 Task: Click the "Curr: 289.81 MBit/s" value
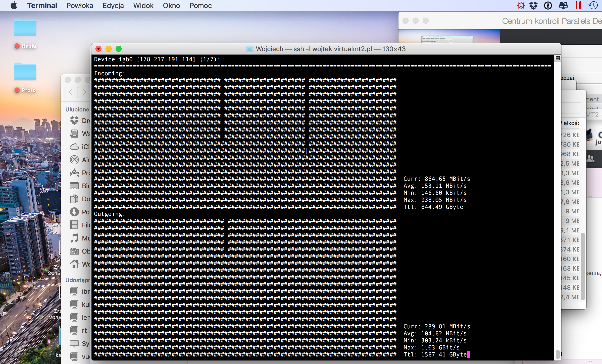pyautogui.click(x=437, y=327)
